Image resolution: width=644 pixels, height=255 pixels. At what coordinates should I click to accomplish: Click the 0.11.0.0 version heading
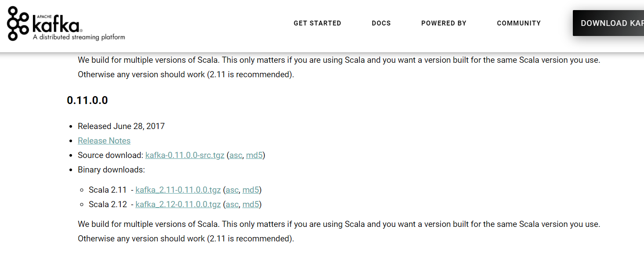[x=87, y=101]
